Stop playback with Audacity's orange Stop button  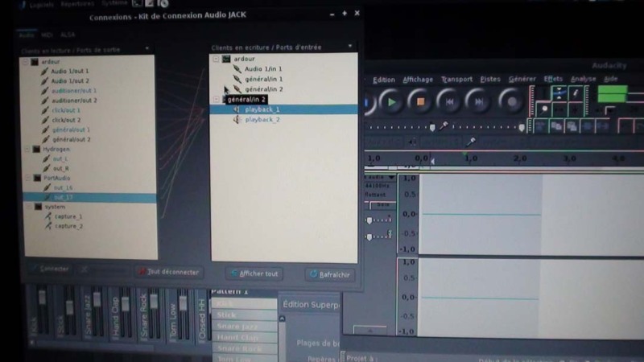click(x=420, y=101)
